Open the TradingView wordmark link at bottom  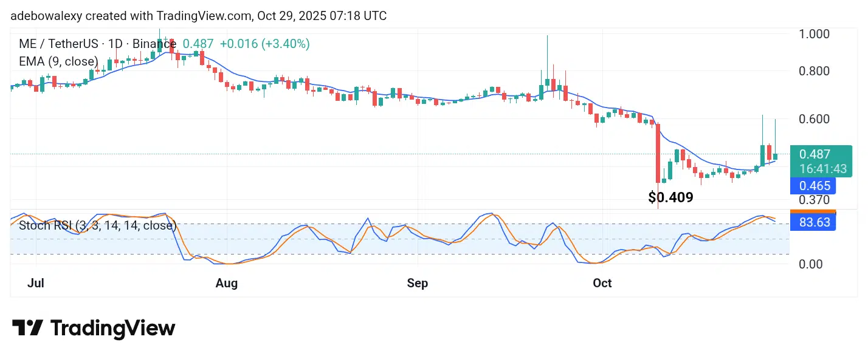click(112, 329)
